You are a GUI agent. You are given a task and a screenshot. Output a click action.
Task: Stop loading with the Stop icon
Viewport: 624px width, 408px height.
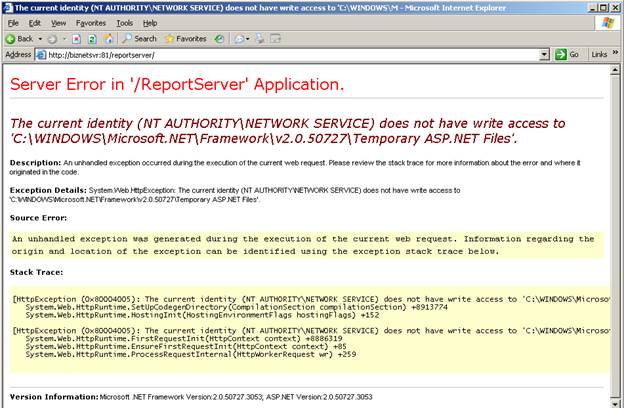pyautogui.click(x=76, y=39)
